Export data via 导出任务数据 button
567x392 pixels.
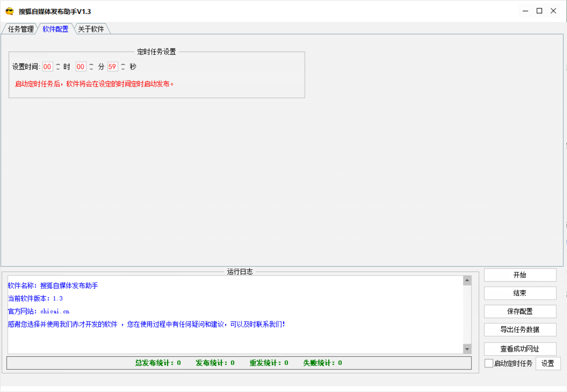click(520, 330)
